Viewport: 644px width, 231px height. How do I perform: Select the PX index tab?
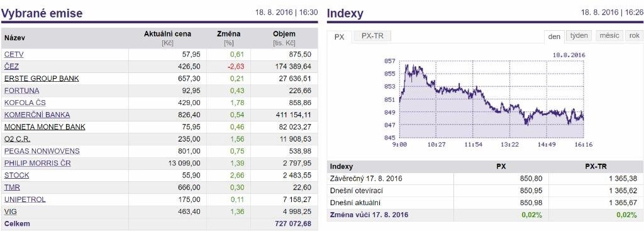click(x=339, y=37)
